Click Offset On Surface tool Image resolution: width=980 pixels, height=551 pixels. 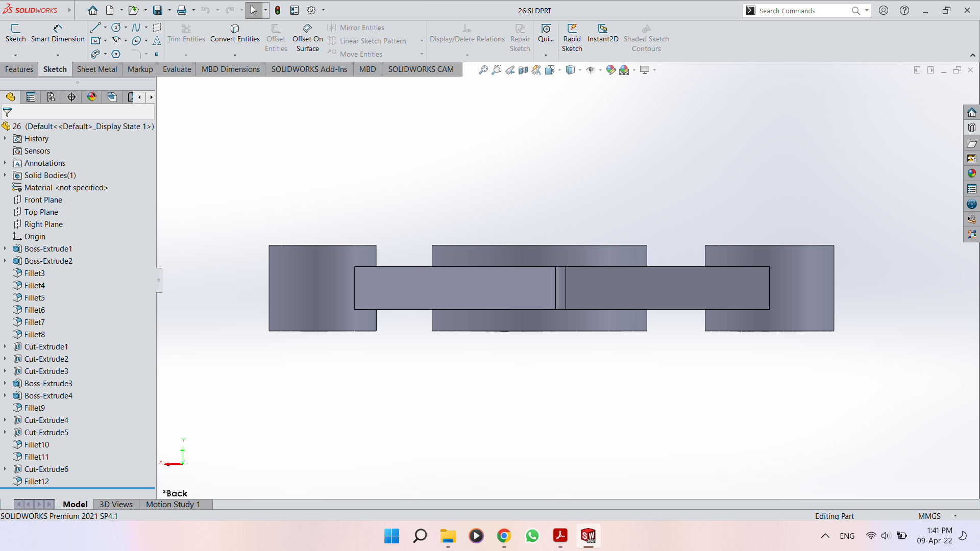(307, 38)
